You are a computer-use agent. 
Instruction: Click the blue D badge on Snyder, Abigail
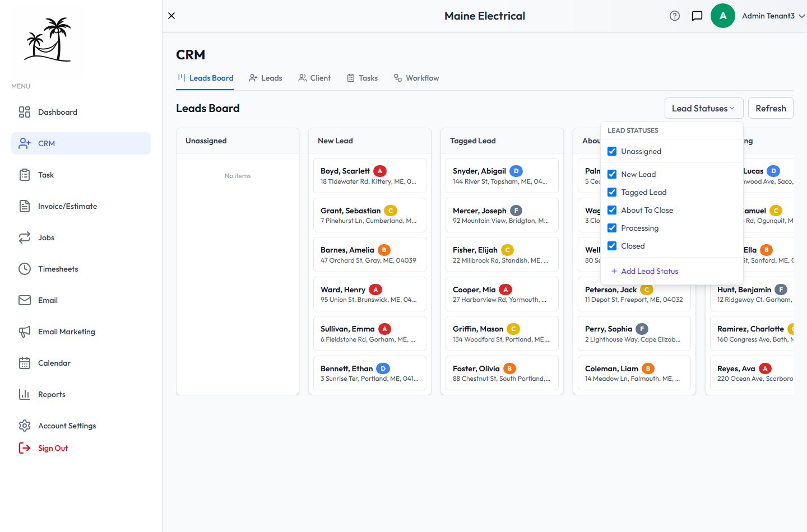pyautogui.click(x=516, y=171)
